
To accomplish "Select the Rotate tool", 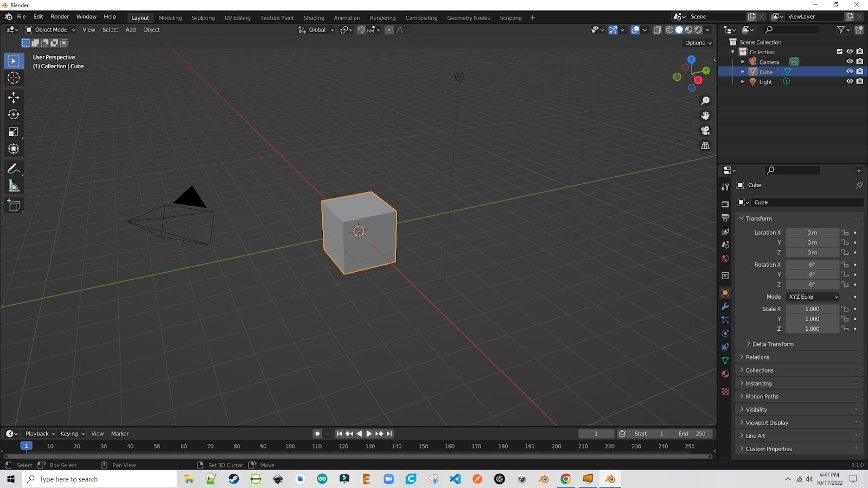I will tap(14, 114).
